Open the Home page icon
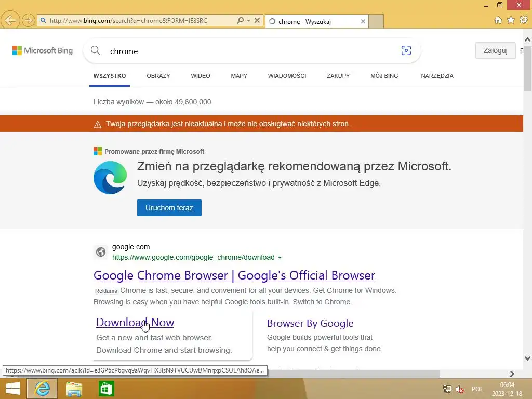 [x=498, y=20]
